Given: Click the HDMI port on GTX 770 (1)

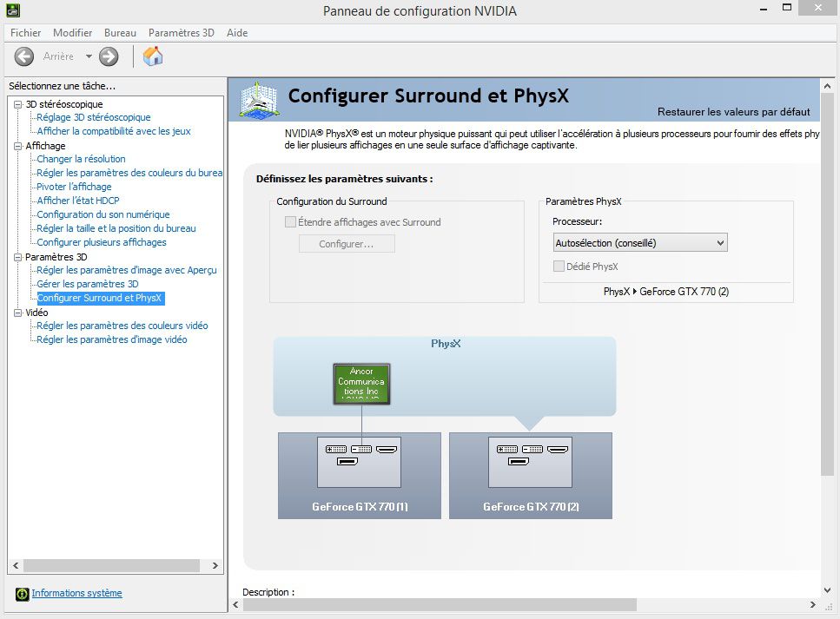Looking at the screenshot, I should click(387, 449).
